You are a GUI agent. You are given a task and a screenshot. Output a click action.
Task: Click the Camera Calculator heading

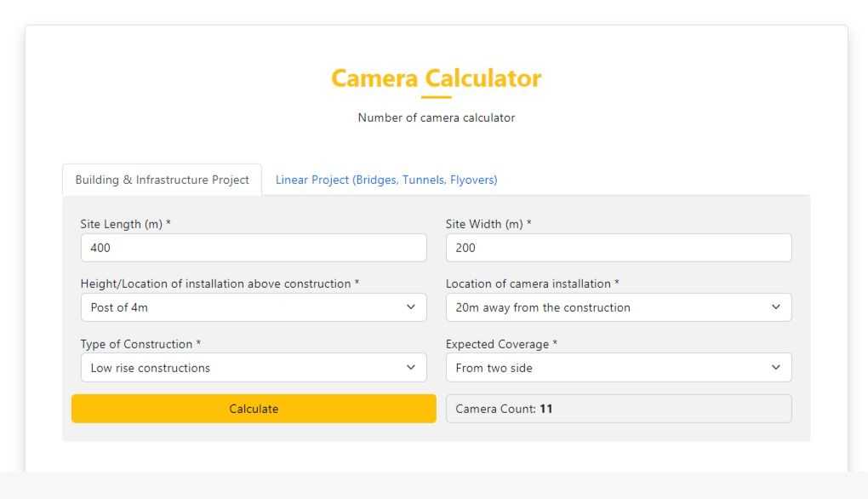pyautogui.click(x=436, y=78)
